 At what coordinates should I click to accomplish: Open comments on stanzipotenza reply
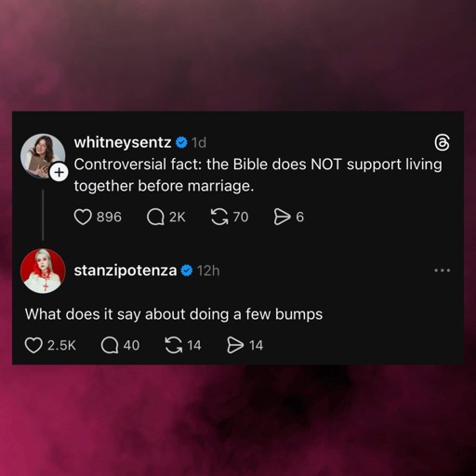click(110, 345)
